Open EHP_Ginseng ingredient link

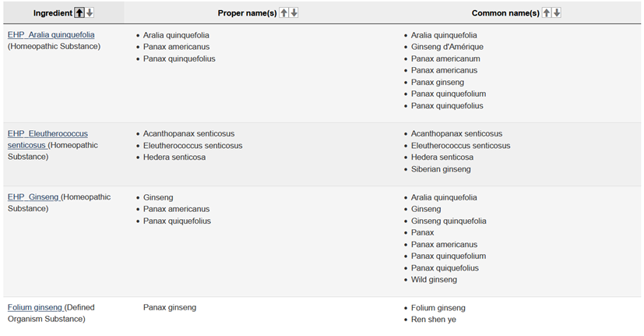pyautogui.click(x=33, y=197)
